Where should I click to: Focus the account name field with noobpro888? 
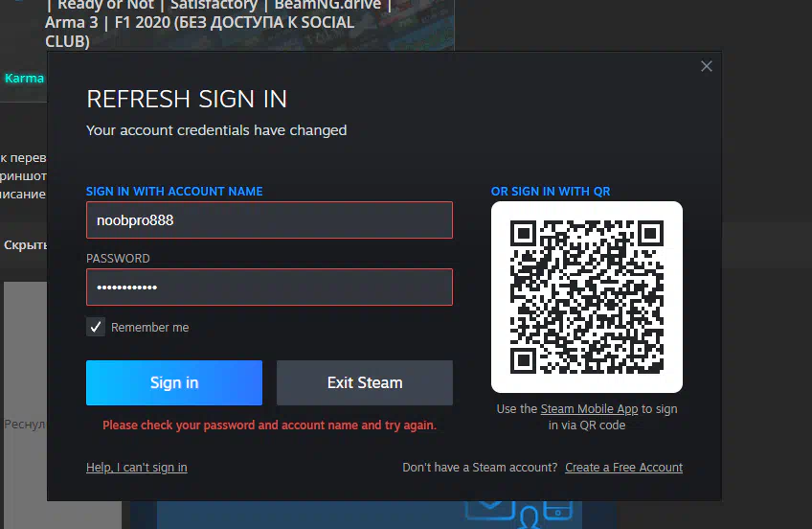[269, 220]
